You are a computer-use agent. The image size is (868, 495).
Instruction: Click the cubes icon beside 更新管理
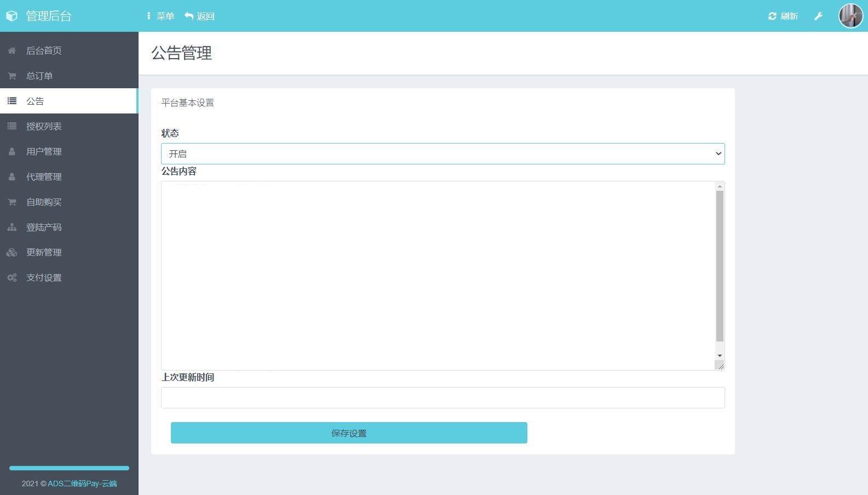[x=12, y=252]
